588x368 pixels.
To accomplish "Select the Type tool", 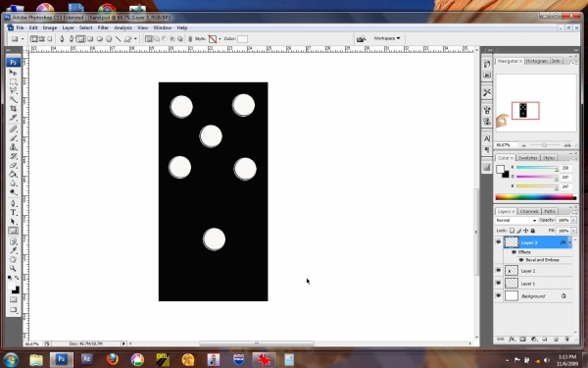I will [x=13, y=213].
